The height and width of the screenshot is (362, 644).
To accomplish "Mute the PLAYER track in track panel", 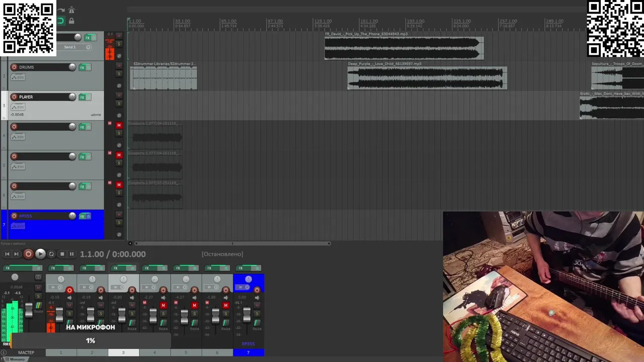I will point(119,95).
